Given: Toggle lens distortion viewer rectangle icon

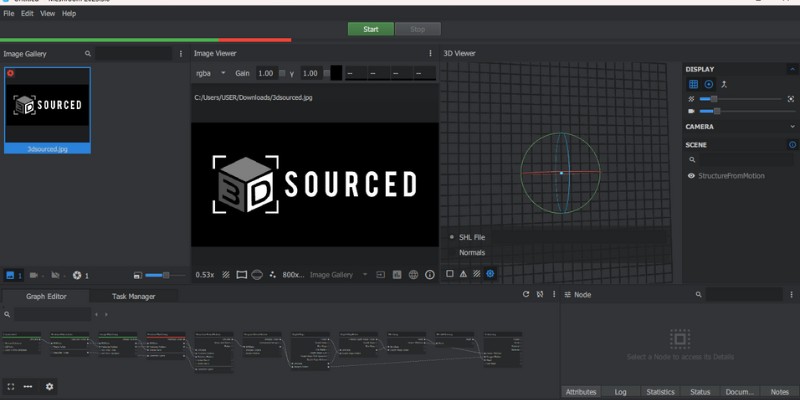Looking at the screenshot, I should [242, 275].
